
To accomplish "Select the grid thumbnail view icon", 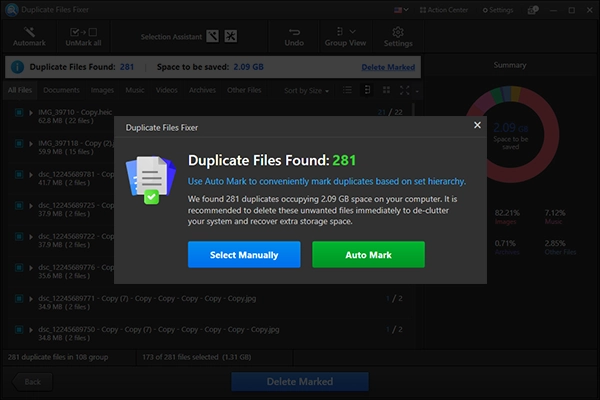I will pos(386,90).
